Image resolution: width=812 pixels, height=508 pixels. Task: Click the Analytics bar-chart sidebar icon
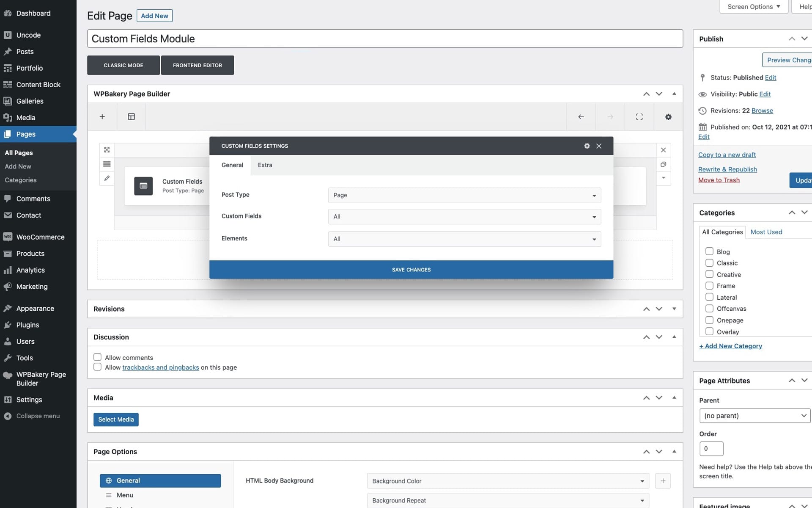(x=8, y=270)
